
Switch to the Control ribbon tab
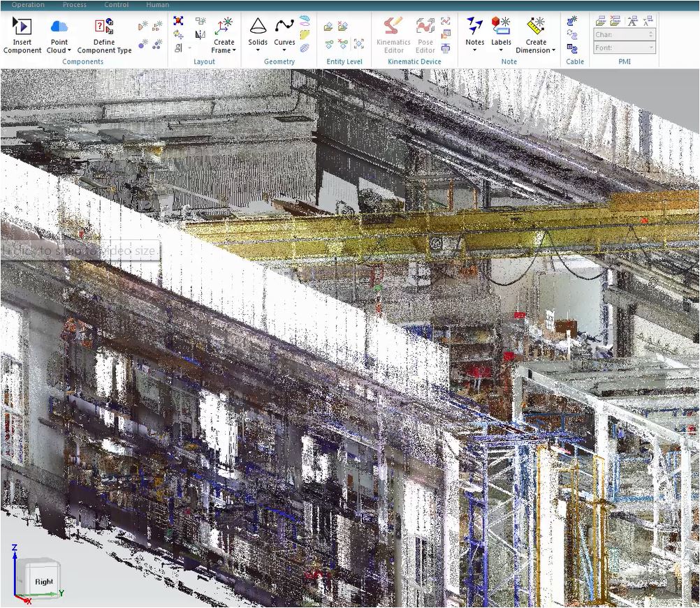(x=116, y=4)
